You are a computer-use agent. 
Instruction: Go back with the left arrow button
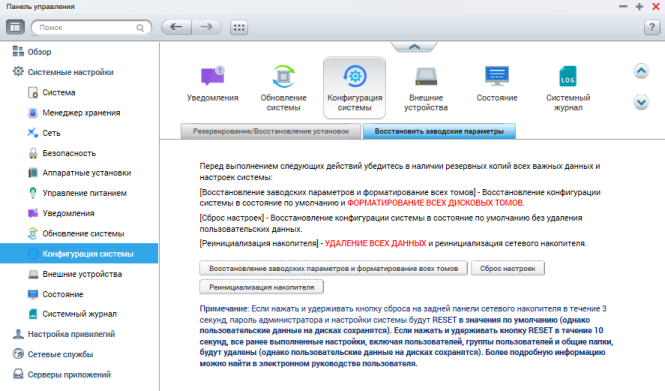point(176,27)
